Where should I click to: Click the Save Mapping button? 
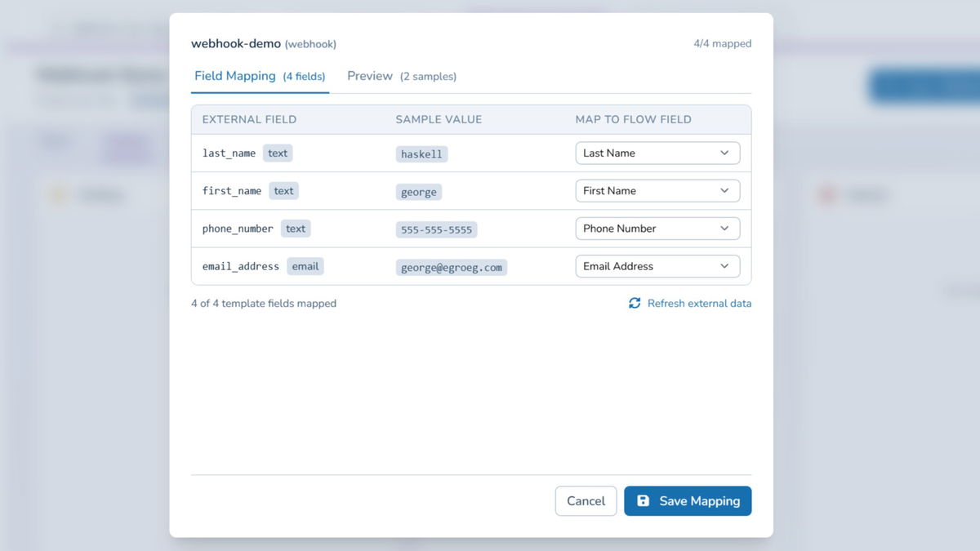(x=688, y=500)
